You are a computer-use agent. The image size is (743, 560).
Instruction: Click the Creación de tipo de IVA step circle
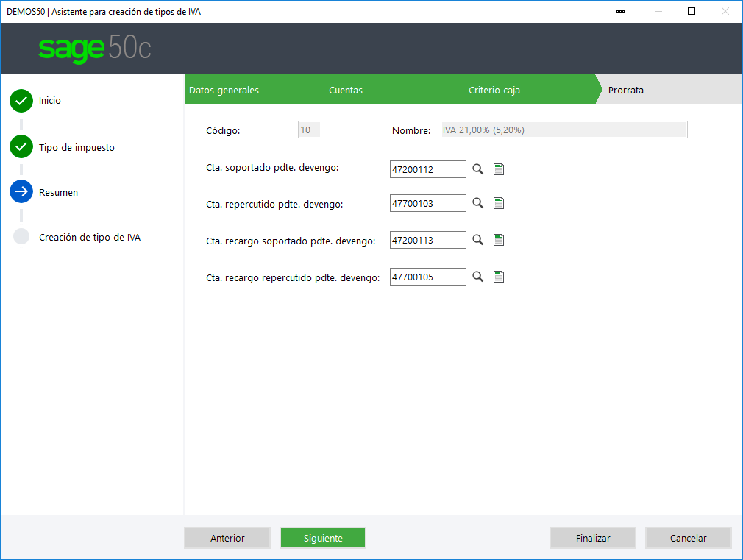tap(21, 236)
